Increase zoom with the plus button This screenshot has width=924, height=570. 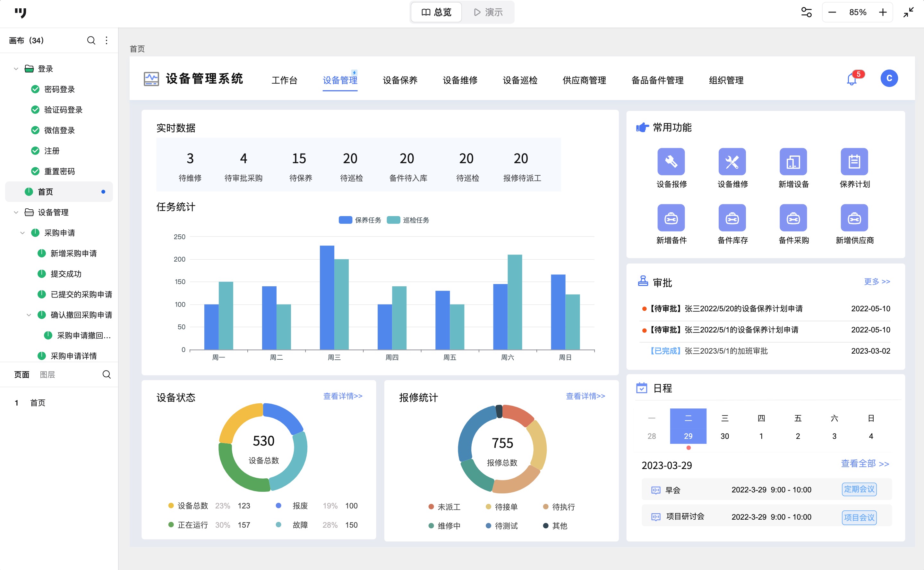click(x=883, y=13)
